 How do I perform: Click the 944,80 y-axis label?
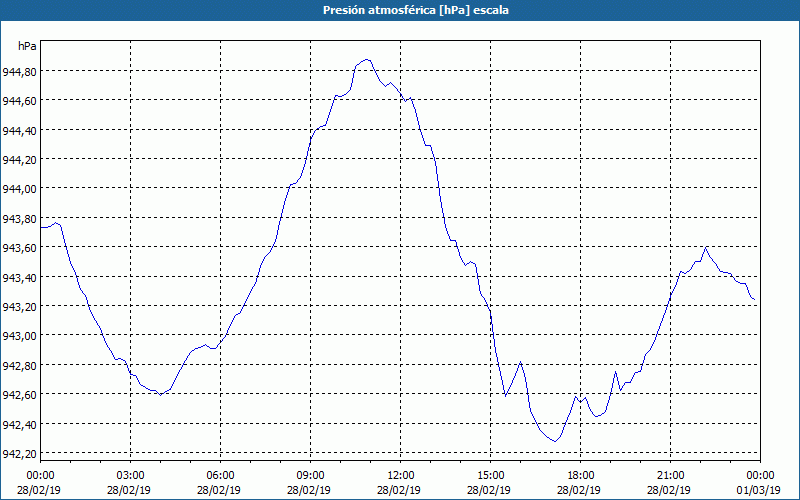(19, 72)
